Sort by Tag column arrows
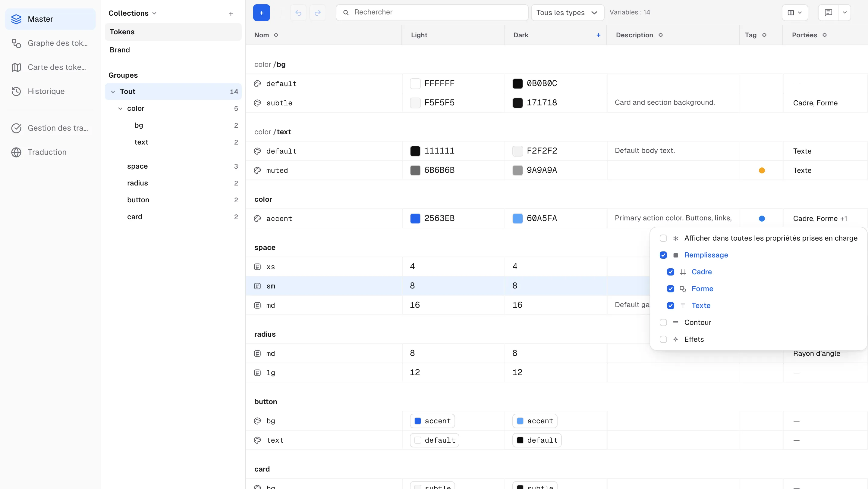868x489 pixels. point(764,35)
